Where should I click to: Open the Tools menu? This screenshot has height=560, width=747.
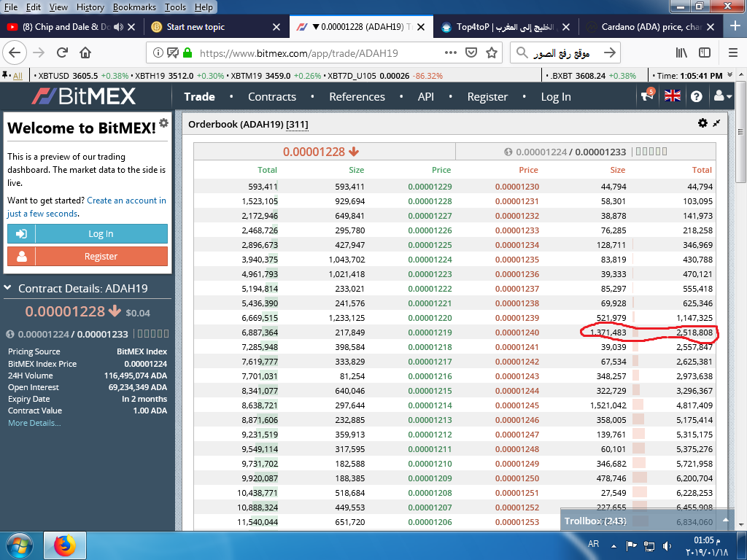point(175,7)
